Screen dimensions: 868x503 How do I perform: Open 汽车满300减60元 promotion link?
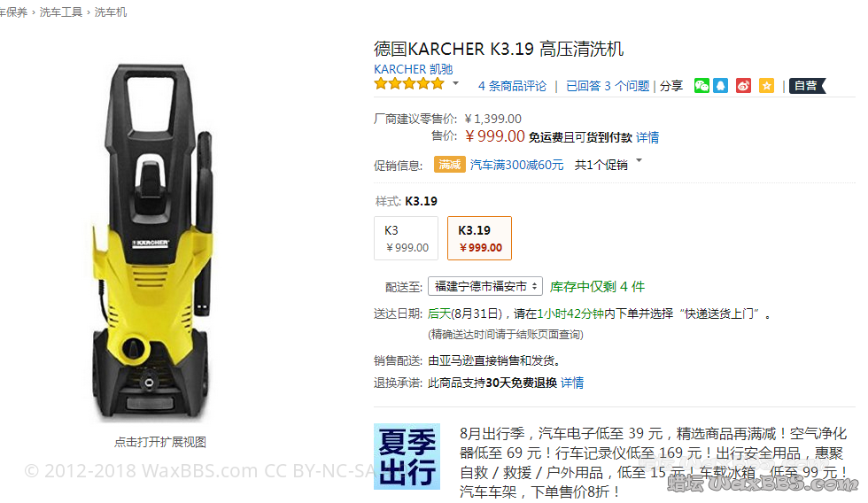(516, 165)
